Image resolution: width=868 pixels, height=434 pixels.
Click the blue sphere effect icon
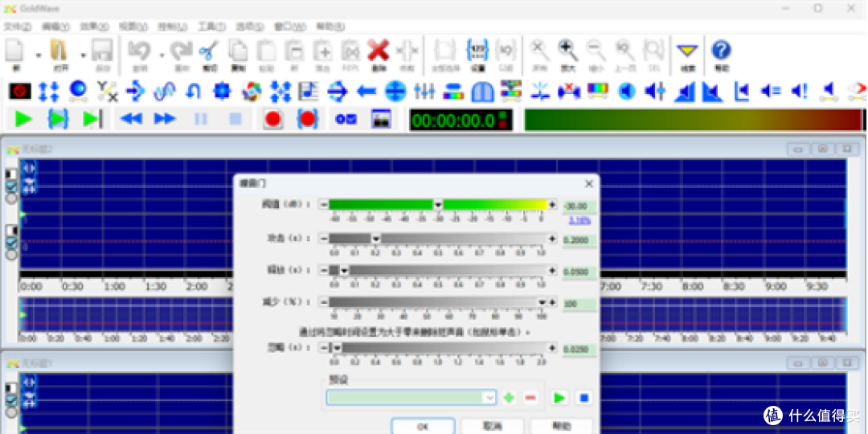click(77, 91)
